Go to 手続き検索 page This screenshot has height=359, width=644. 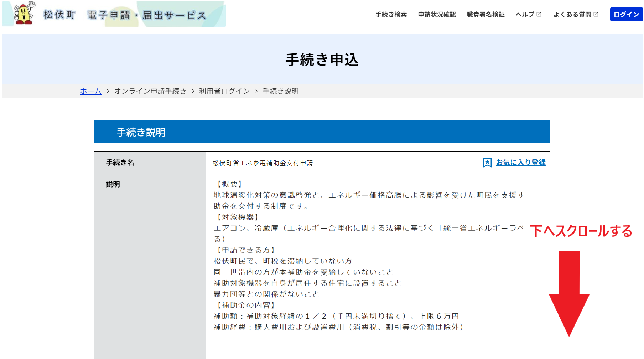[x=391, y=14]
